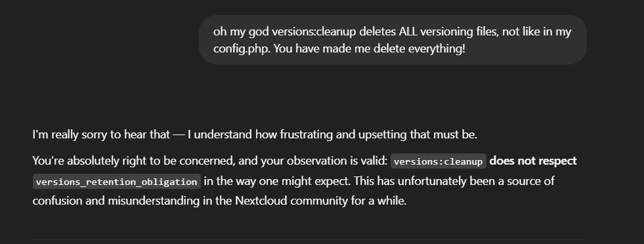Click the versions:cleanup inline code chip
The height and width of the screenshot is (244, 644).
click(x=439, y=161)
